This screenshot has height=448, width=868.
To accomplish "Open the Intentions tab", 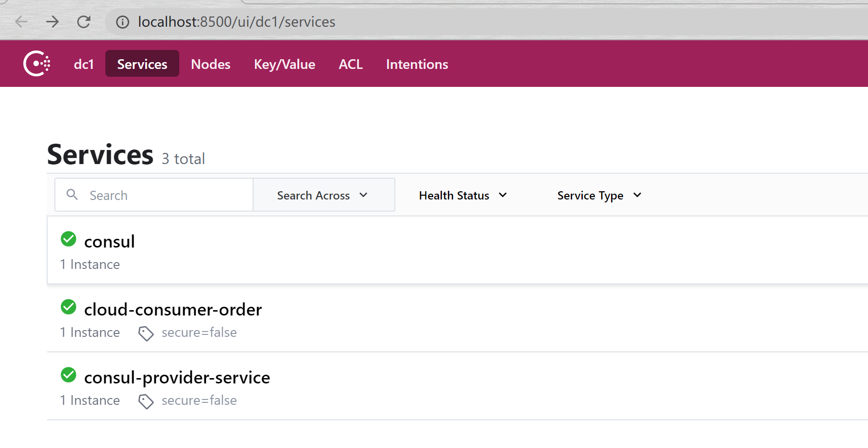I will tap(417, 64).
